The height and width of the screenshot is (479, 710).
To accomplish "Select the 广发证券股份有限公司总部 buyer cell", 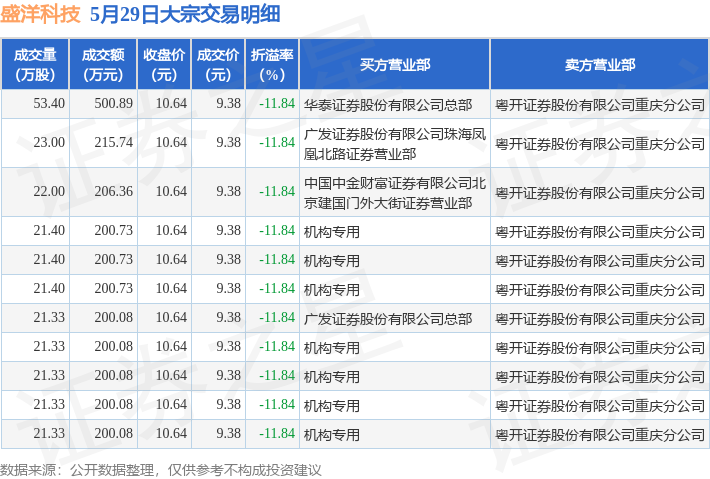I will 395,318.
